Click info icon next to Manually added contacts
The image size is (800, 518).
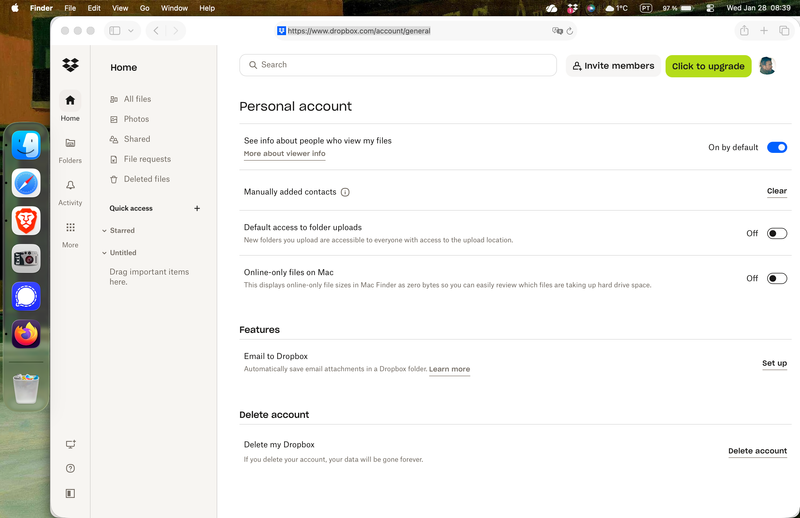point(345,192)
